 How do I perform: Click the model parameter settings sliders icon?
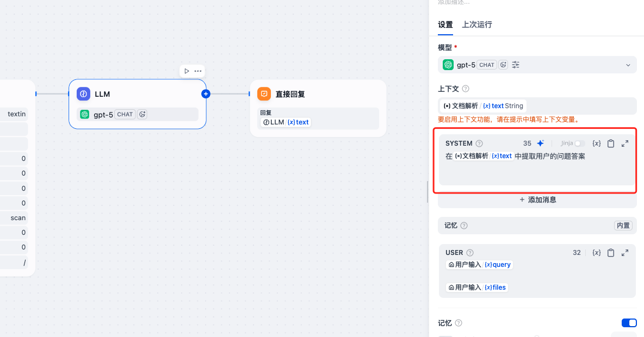pyautogui.click(x=515, y=64)
